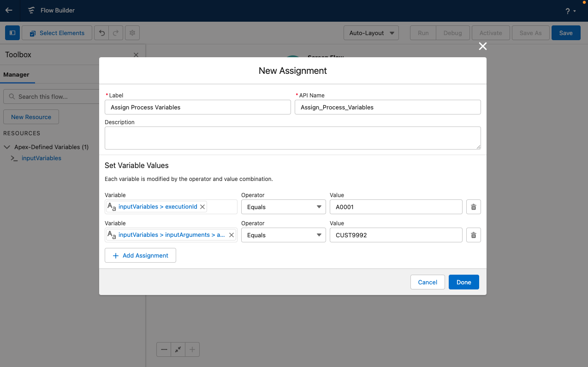The image size is (588, 367).
Task: Click the inputVariables terminal icon
Action: click(x=14, y=158)
